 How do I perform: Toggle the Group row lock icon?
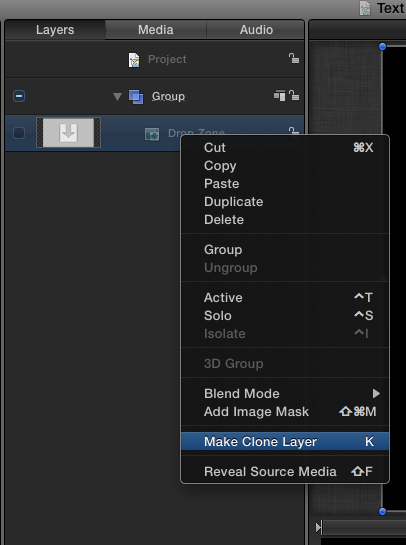pos(294,96)
